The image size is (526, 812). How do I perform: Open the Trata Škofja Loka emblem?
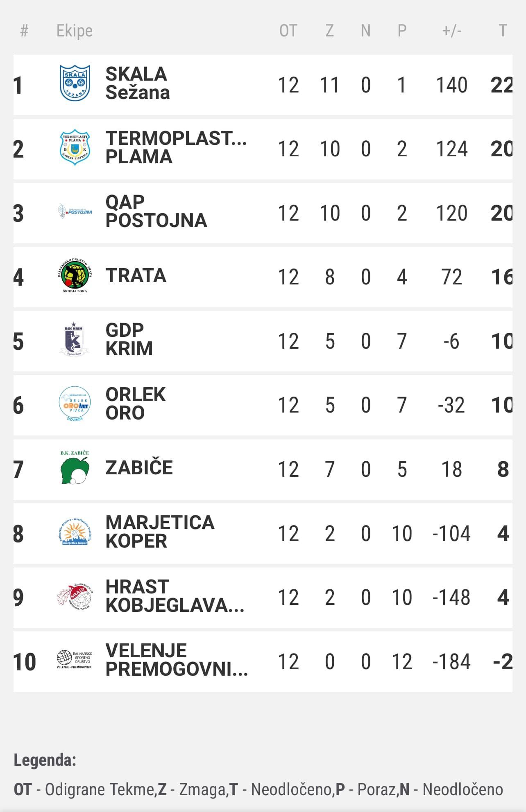[75, 275]
